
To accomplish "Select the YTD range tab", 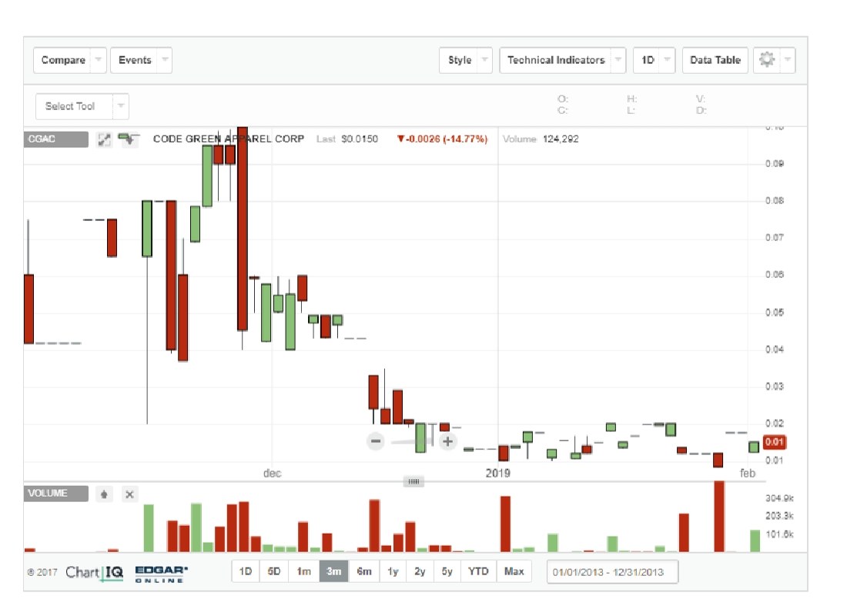I will click(x=478, y=571).
